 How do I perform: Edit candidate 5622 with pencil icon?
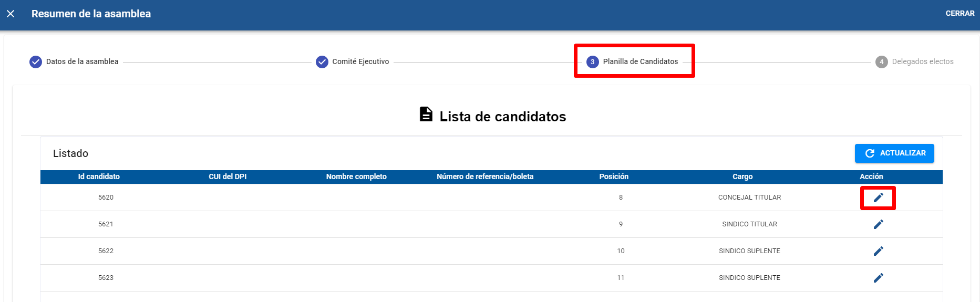pyautogui.click(x=878, y=251)
